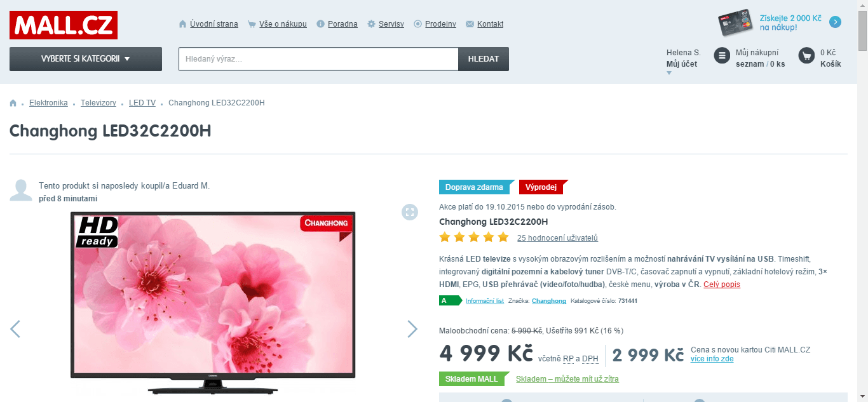Open Kontakt link
868x402 pixels.
(x=490, y=24)
